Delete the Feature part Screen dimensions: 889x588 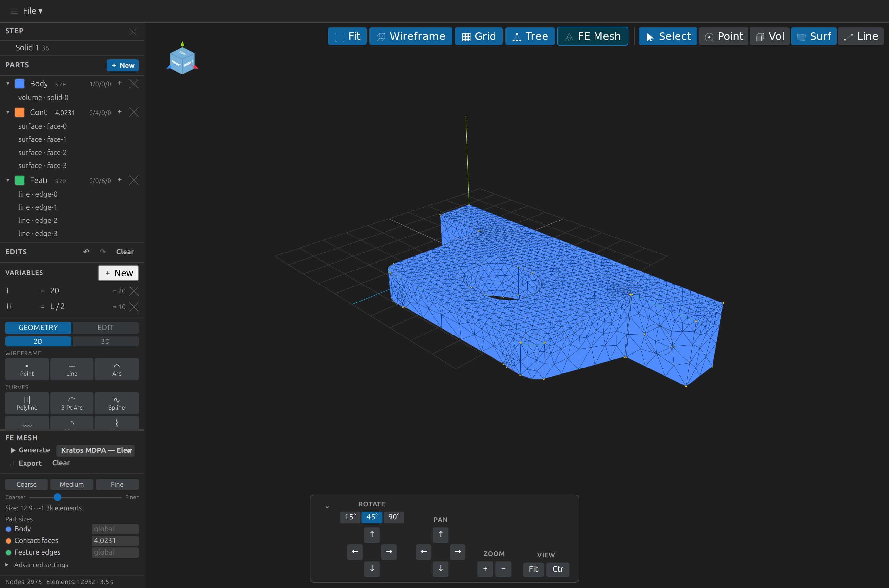134,180
